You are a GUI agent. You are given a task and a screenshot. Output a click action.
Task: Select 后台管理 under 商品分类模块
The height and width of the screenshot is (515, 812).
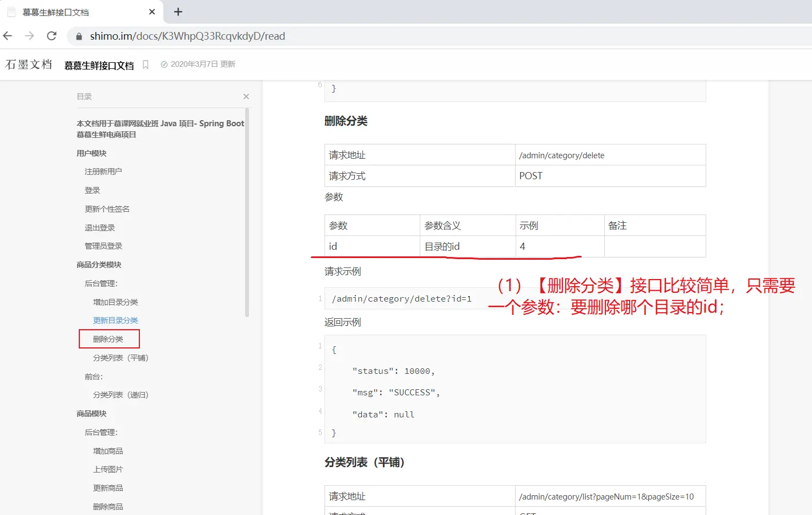[x=101, y=283]
